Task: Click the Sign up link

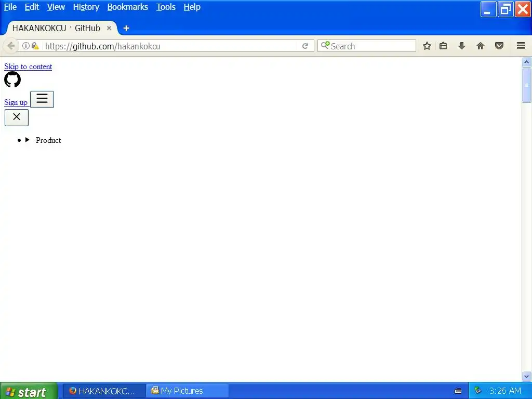Action: pos(16,102)
